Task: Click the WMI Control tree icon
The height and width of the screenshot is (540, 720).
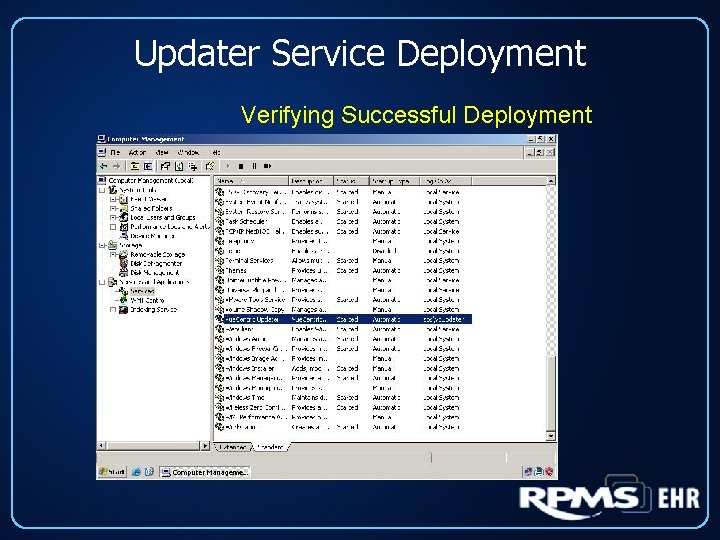Action: [x=124, y=300]
